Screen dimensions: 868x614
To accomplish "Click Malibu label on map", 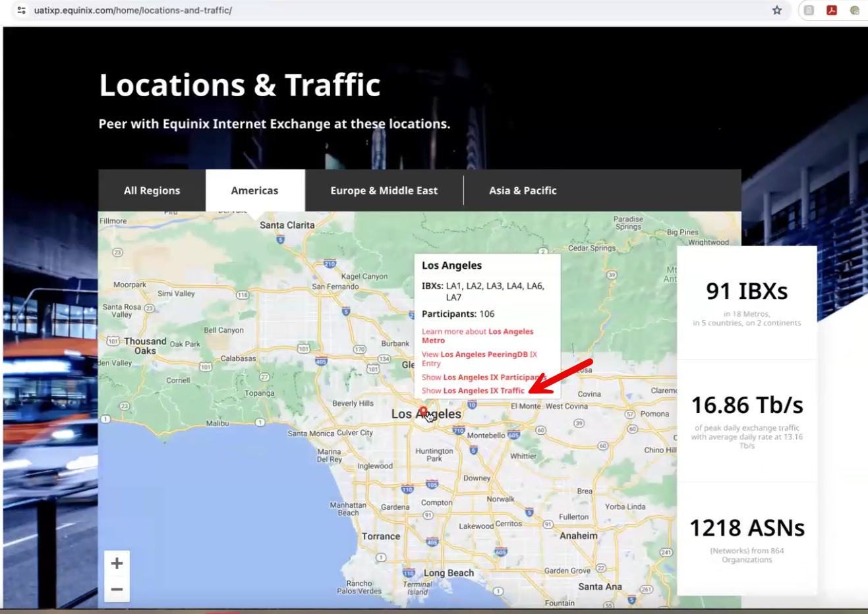I will [x=217, y=423].
